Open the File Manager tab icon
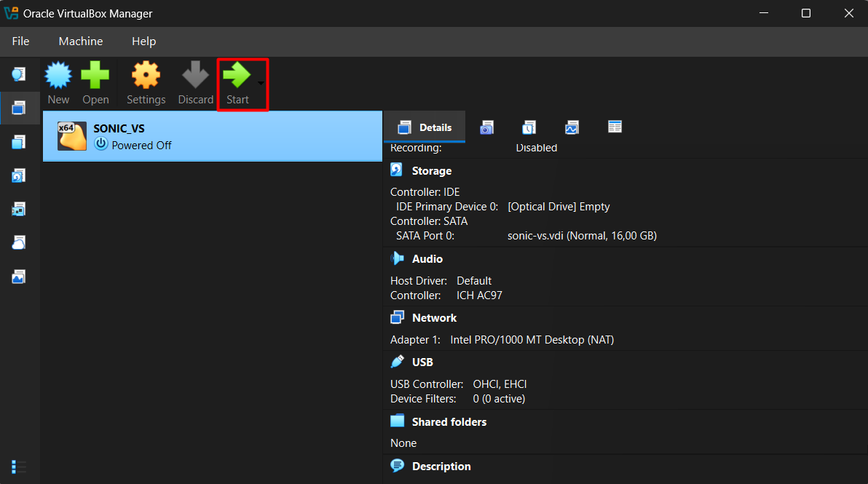 [615, 127]
